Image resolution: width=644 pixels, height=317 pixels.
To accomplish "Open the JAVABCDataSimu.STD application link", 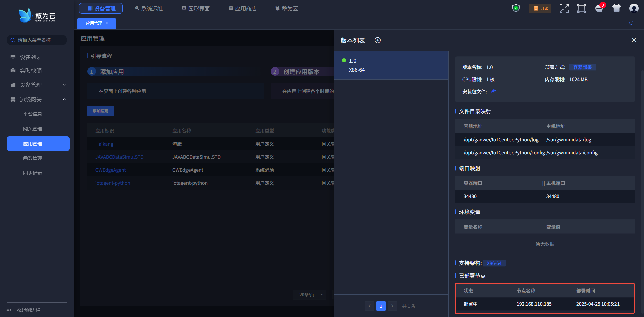I will coord(119,157).
